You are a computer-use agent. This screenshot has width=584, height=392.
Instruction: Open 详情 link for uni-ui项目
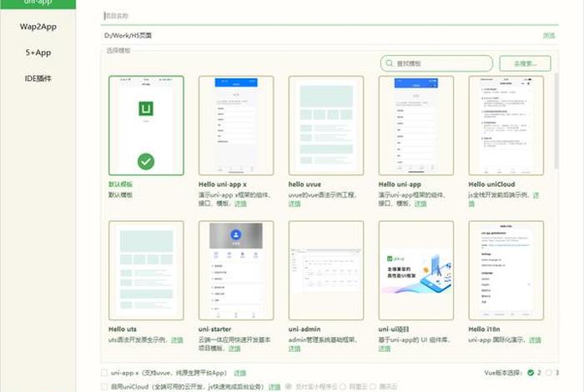385,349
